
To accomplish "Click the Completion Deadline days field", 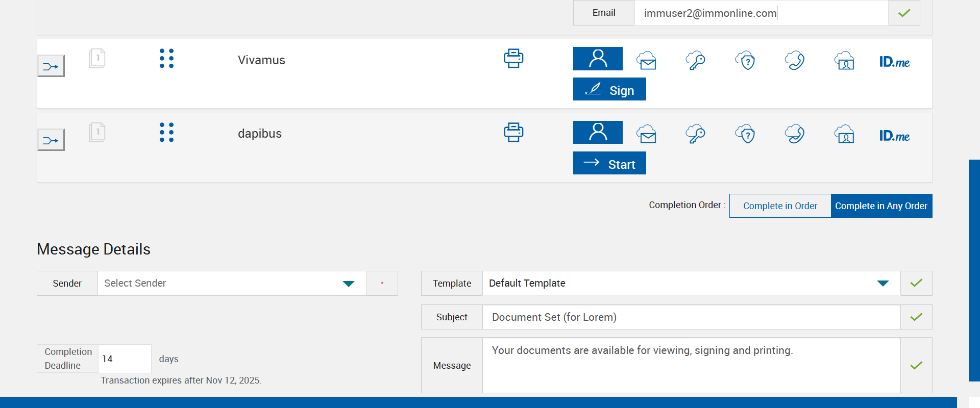I will (124, 359).
